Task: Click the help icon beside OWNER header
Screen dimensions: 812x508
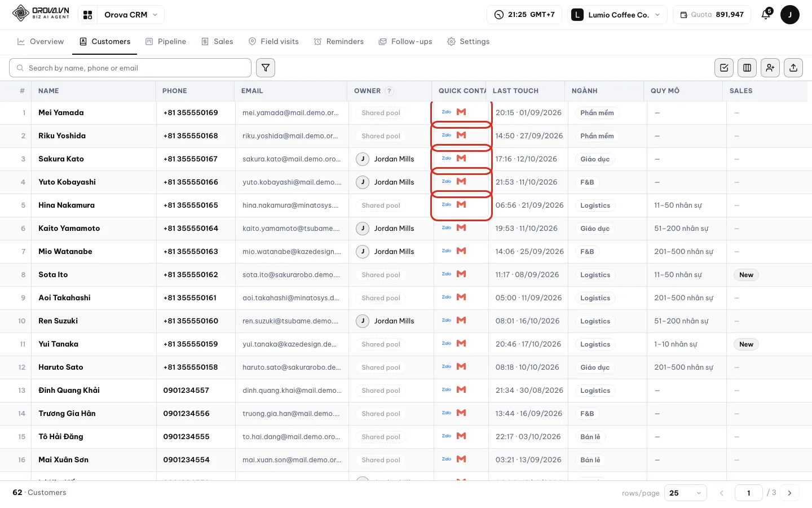Action: pyautogui.click(x=389, y=91)
